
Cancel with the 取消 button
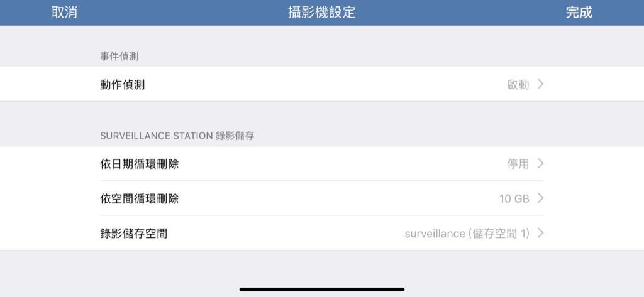(65, 13)
